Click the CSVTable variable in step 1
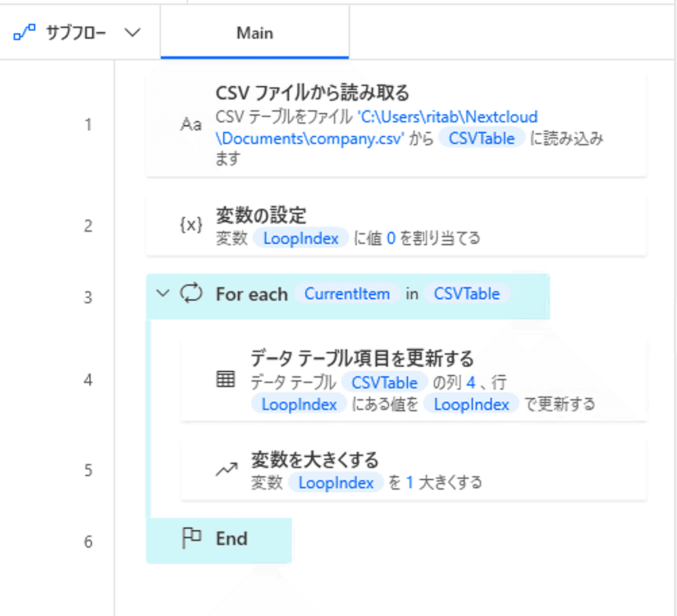 pos(481,138)
